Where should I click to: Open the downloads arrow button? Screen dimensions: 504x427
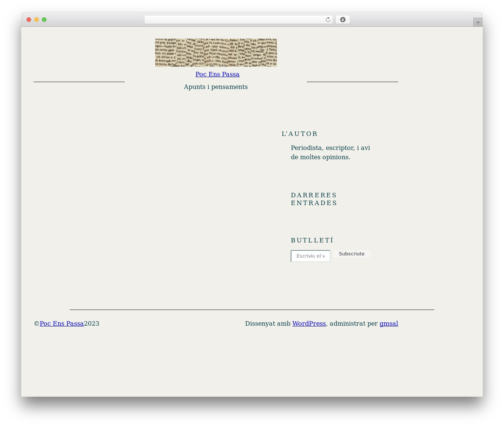click(x=343, y=20)
